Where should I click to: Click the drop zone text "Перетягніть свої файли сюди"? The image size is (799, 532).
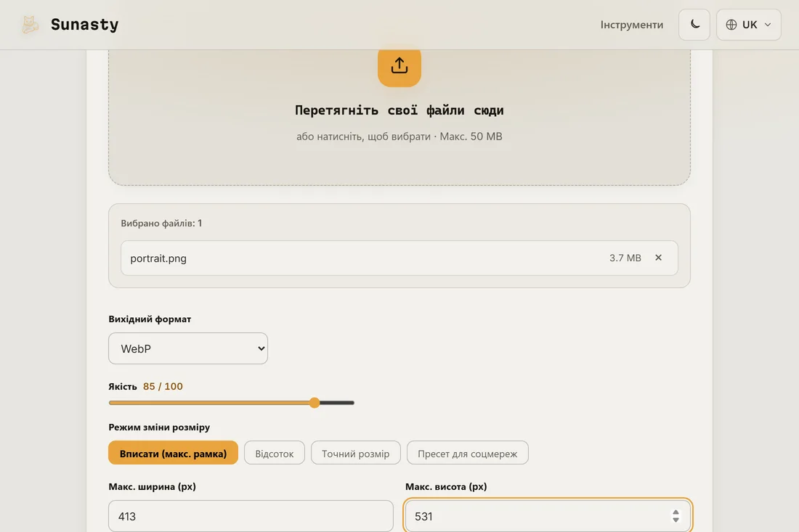tap(399, 110)
